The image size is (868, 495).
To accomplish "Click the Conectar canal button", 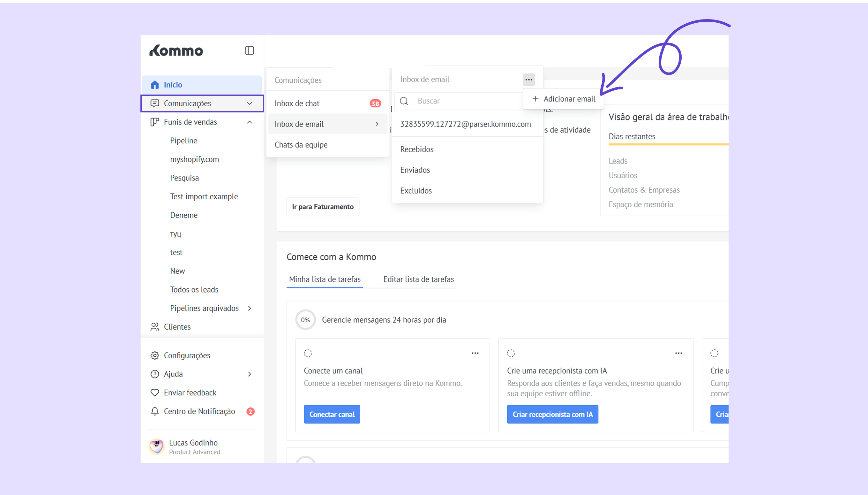I will (x=332, y=414).
